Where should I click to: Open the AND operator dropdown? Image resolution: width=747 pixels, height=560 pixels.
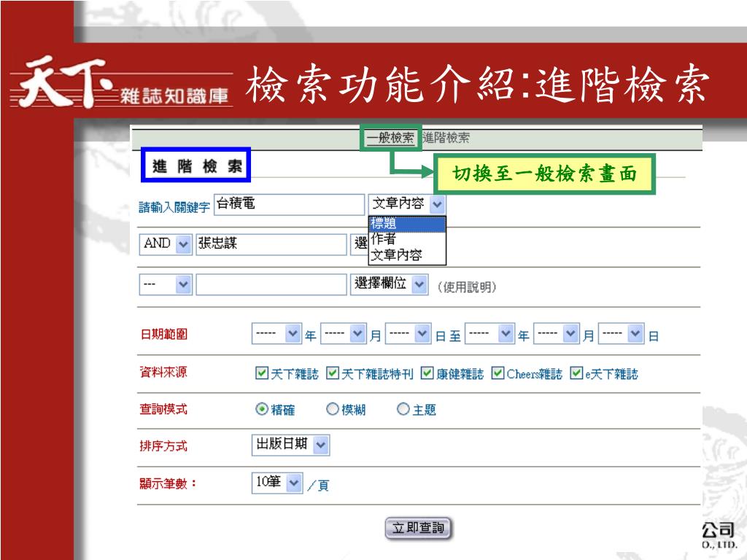point(166,244)
